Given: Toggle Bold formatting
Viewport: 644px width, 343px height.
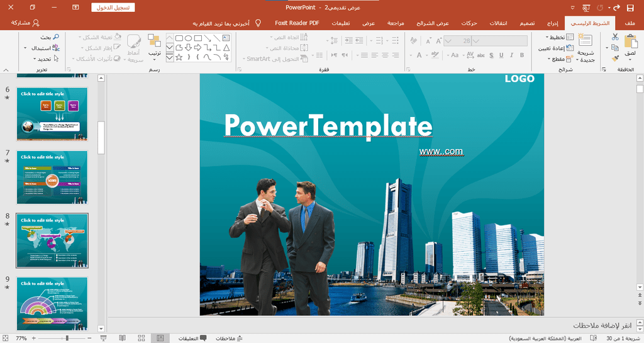Looking at the screenshot, I should (522, 55).
